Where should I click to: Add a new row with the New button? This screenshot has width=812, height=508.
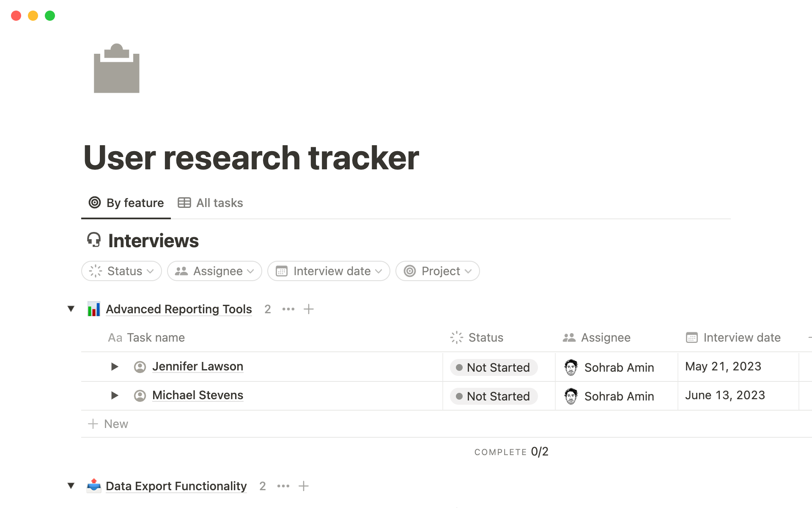108,424
